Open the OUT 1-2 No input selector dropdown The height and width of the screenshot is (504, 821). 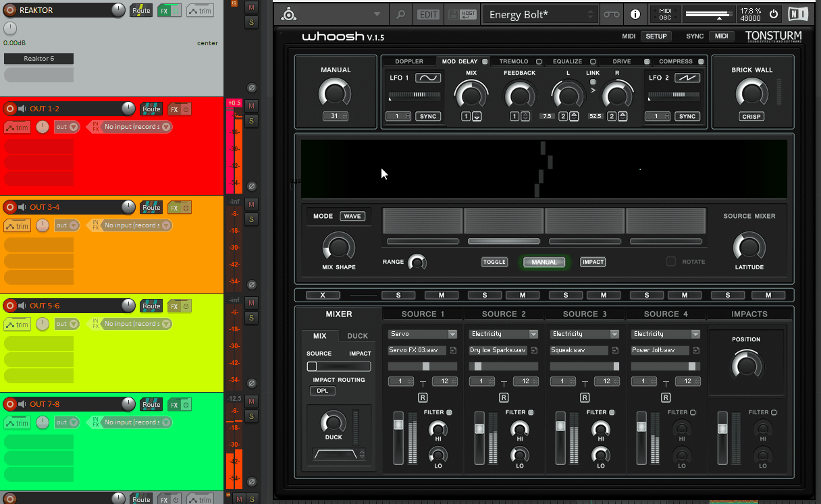point(136,127)
